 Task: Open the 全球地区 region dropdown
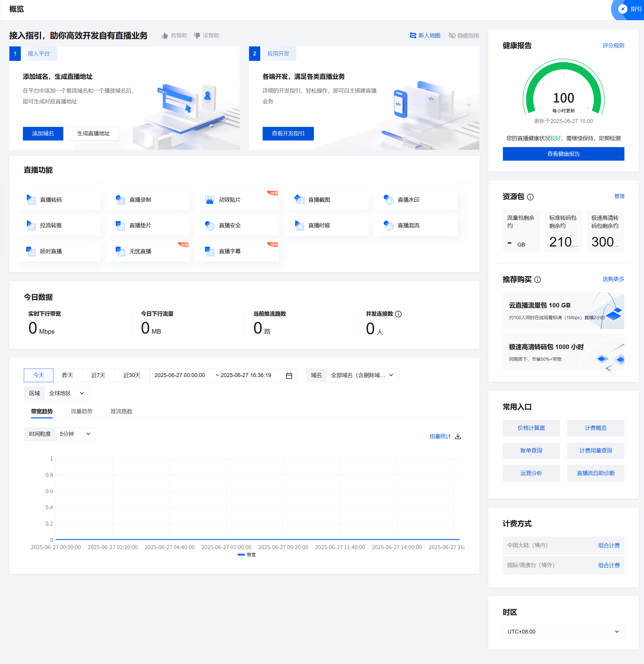66,393
